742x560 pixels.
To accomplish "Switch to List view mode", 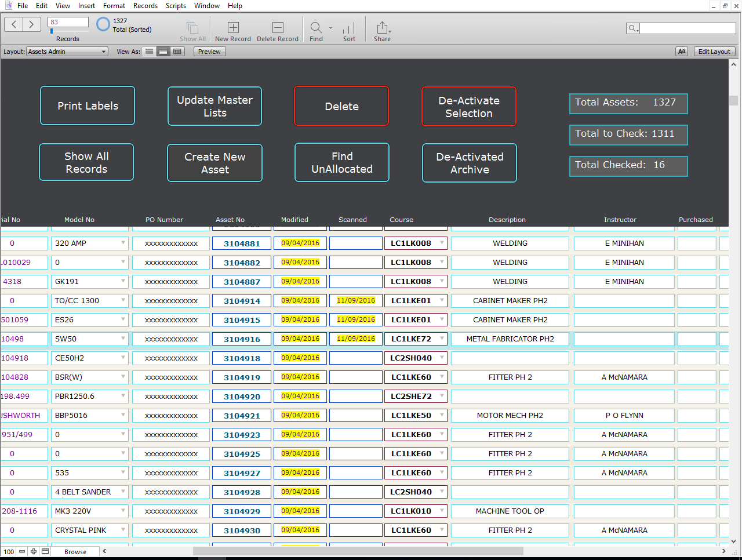I will (163, 52).
